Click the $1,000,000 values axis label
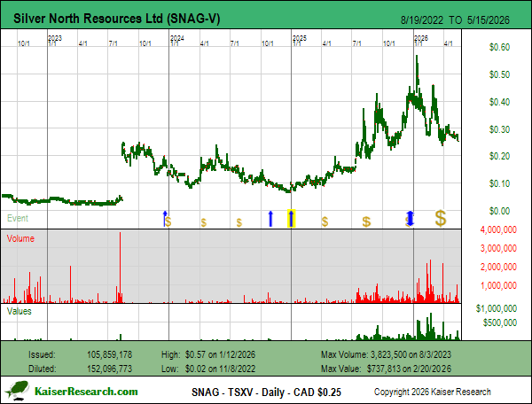This screenshot has height=404, width=532. [x=497, y=308]
